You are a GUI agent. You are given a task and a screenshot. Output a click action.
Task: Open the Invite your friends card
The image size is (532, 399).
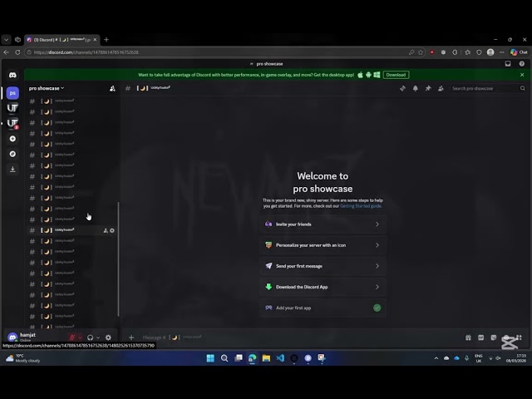[x=323, y=224]
